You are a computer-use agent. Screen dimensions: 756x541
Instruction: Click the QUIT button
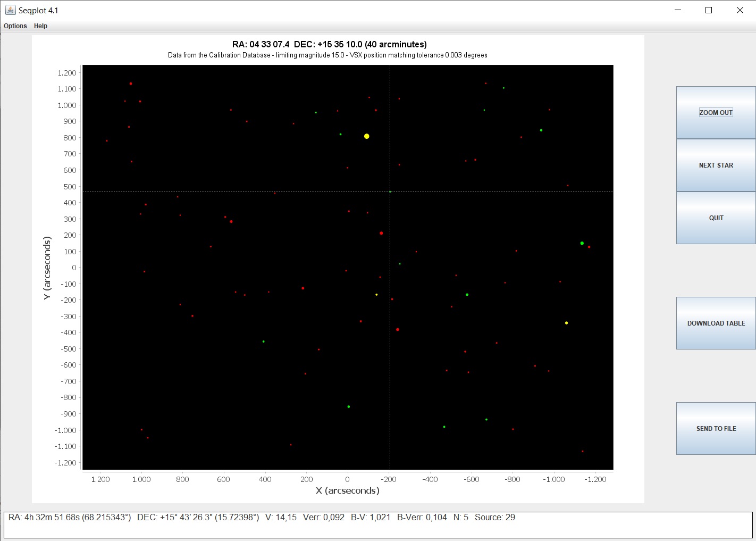coord(716,218)
